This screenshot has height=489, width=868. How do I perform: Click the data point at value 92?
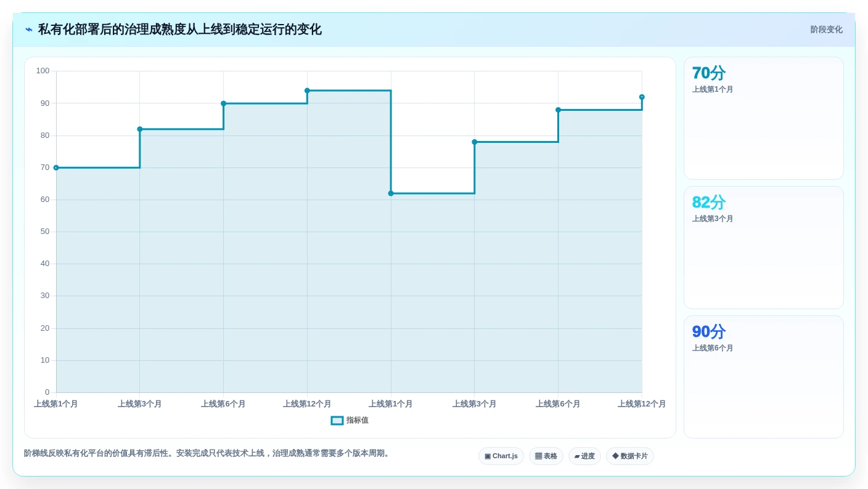(x=642, y=97)
